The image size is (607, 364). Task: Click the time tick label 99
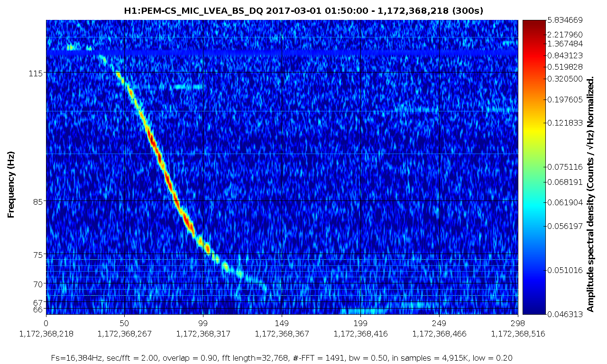pos(203,323)
